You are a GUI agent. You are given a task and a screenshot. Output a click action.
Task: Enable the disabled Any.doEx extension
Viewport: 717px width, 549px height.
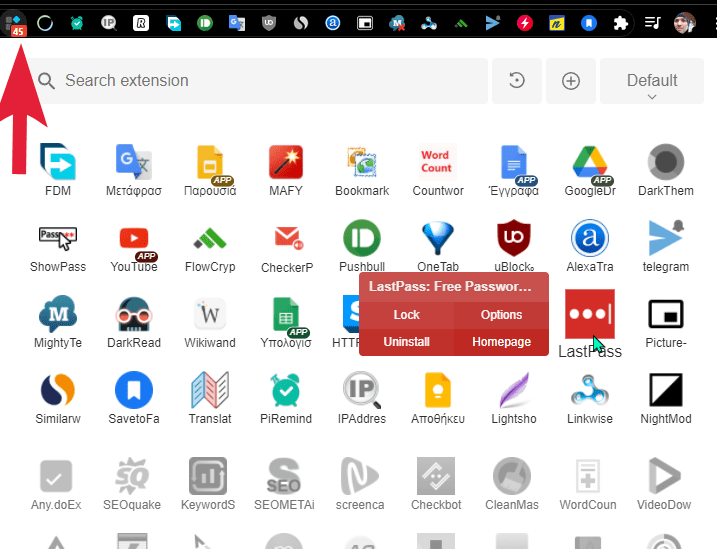pos(56,475)
